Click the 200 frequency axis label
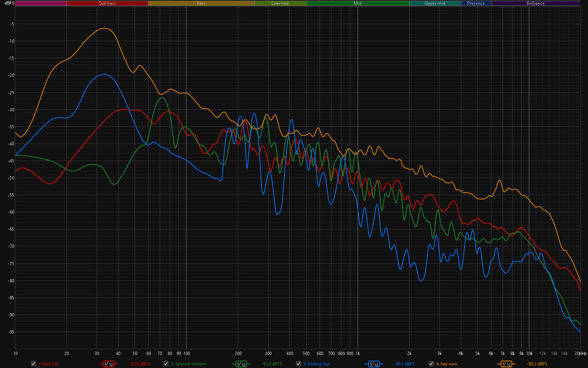 238,354
